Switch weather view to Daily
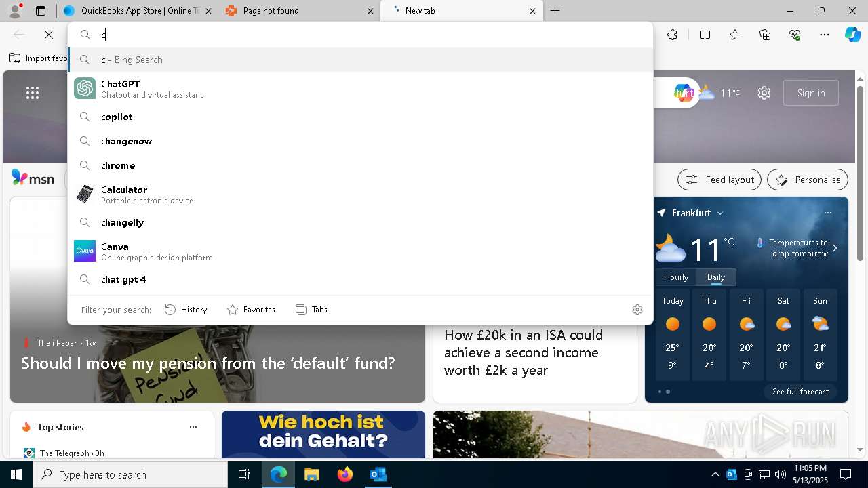 pyautogui.click(x=716, y=277)
